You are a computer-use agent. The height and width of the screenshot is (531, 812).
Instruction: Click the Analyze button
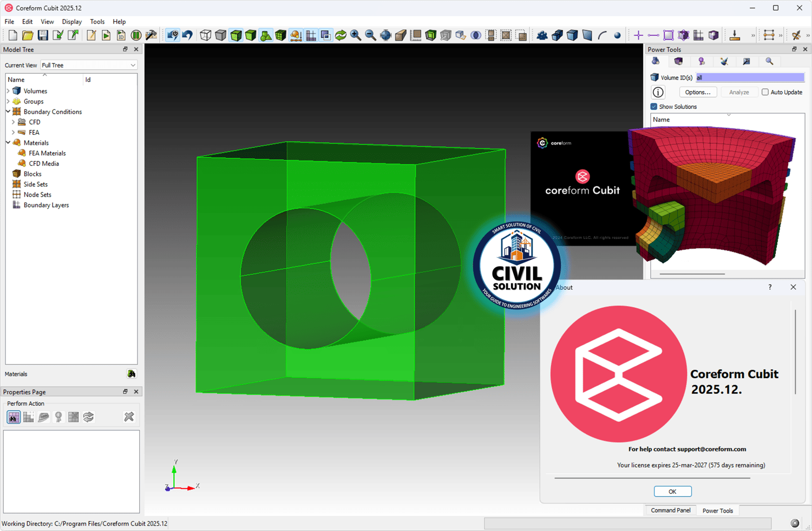(x=739, y=92)
